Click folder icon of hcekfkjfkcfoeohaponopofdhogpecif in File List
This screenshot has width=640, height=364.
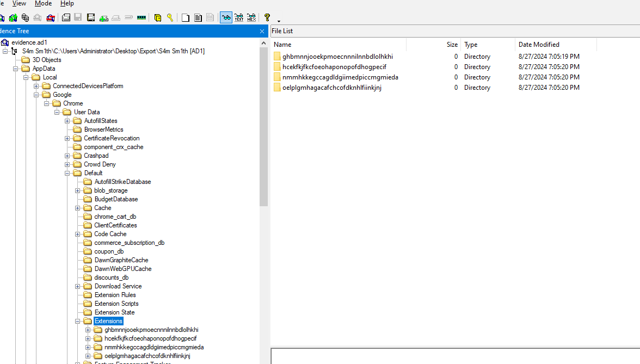[x=277, y=66]
